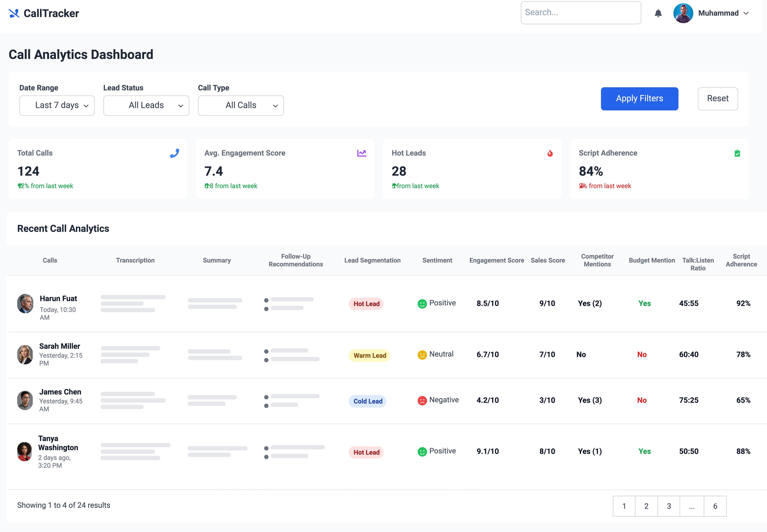
Task: Click James Chen's Cold Lead badge
Action: [x=368, y=401]
